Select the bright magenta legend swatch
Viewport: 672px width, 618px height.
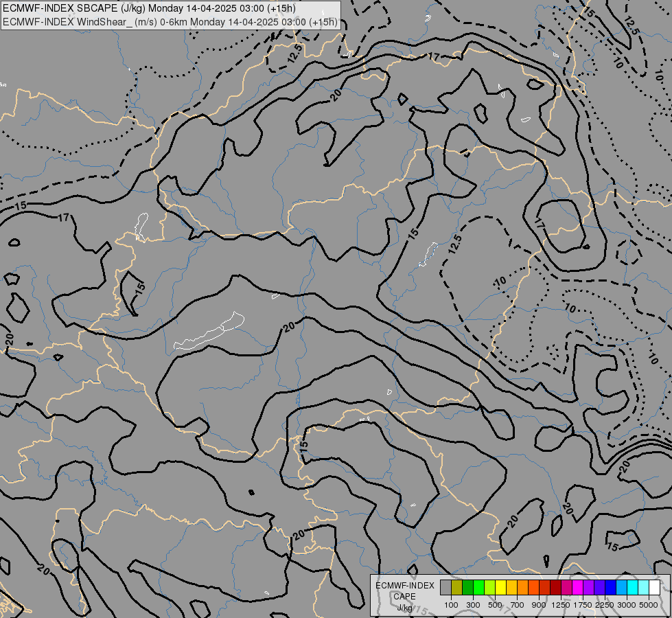coord(578,588)
